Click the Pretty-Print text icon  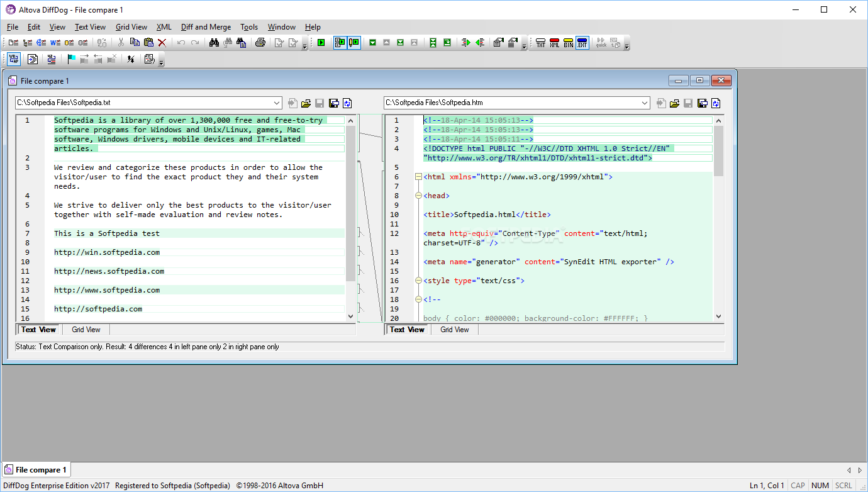pyautogui.click(x=33, y=59)
